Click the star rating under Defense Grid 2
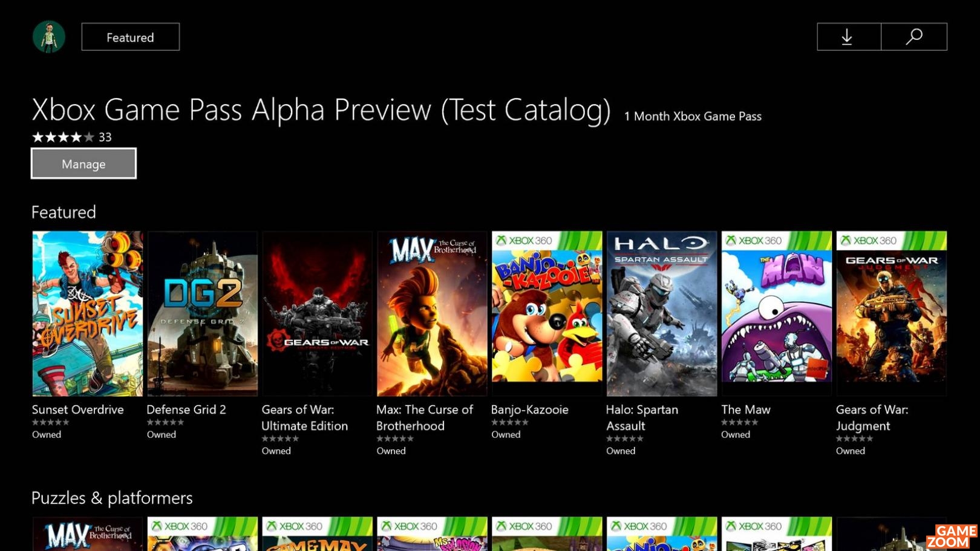 pyautogui.click(x=166, y=422)
